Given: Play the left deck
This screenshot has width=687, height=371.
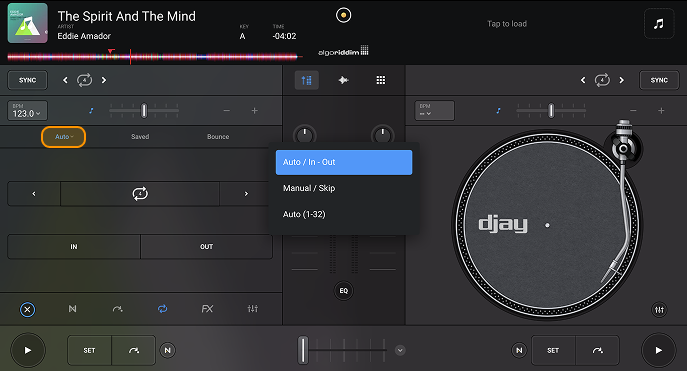Looking at the screenshot, I should point(28,350).
